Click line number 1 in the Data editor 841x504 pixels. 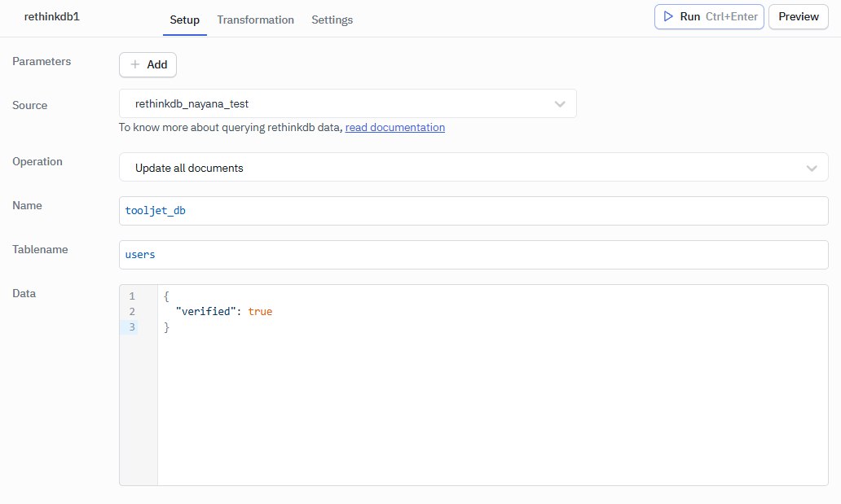click(x=131, y=296)
